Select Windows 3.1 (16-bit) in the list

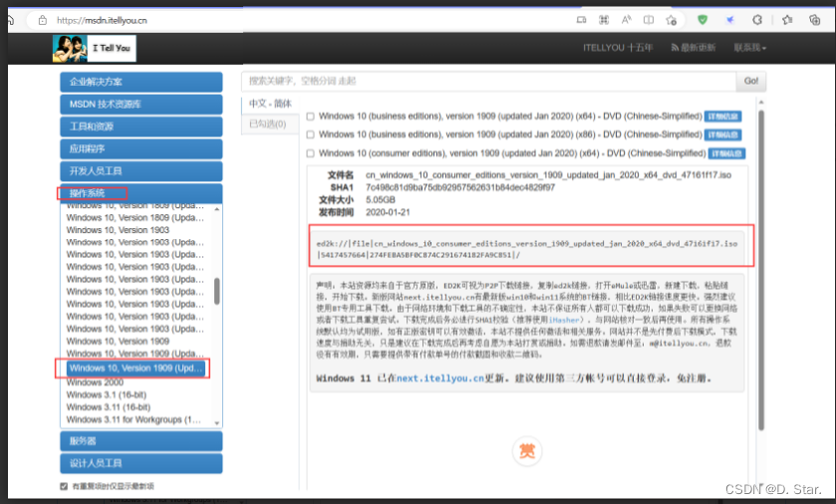click(x=106, y=394)
